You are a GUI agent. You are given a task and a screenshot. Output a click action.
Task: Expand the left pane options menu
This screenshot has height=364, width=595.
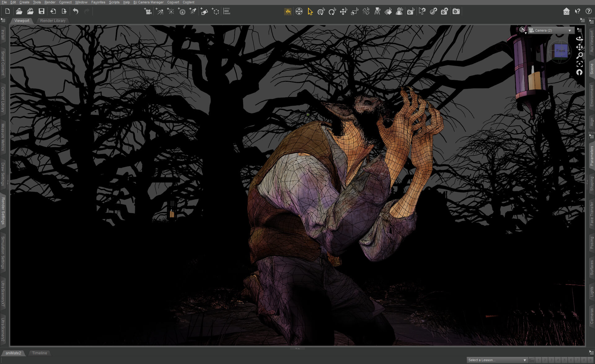pos(3,20)
